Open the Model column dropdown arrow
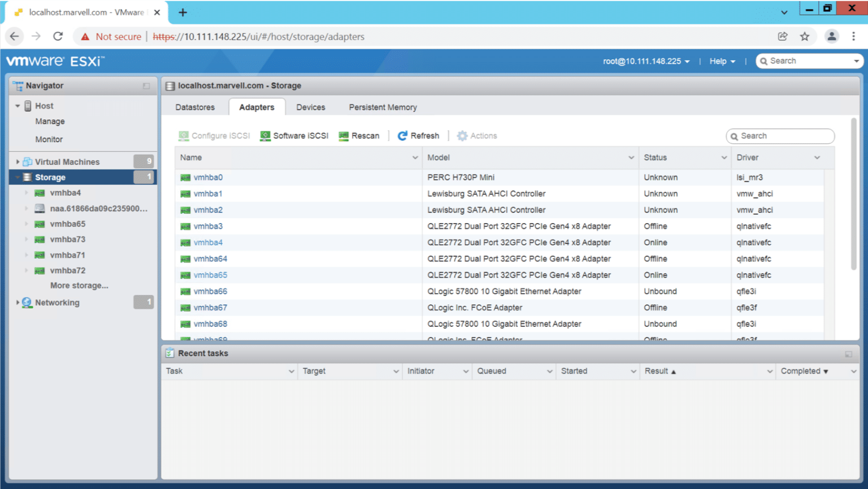 tap(631, 158)
